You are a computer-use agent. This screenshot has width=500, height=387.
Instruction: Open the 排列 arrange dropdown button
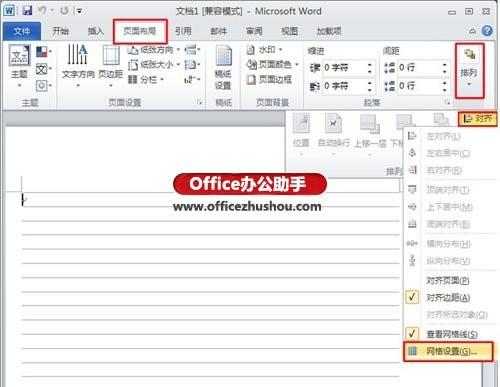tap(469, 70)
